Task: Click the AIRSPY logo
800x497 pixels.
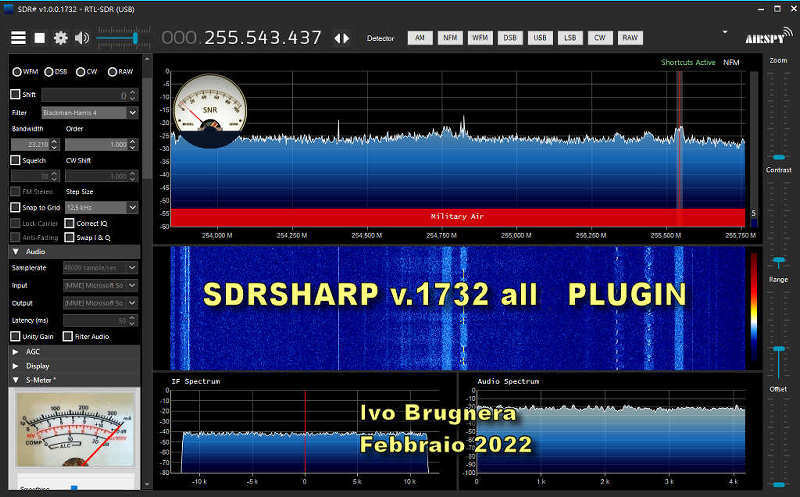Action: [769, 36]
